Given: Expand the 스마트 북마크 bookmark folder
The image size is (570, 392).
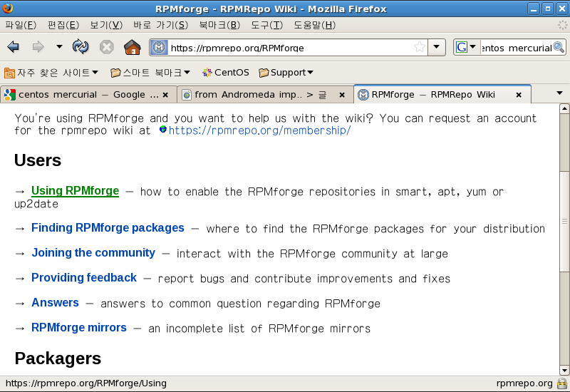Looking at the screenshot, I should point(150,73).
